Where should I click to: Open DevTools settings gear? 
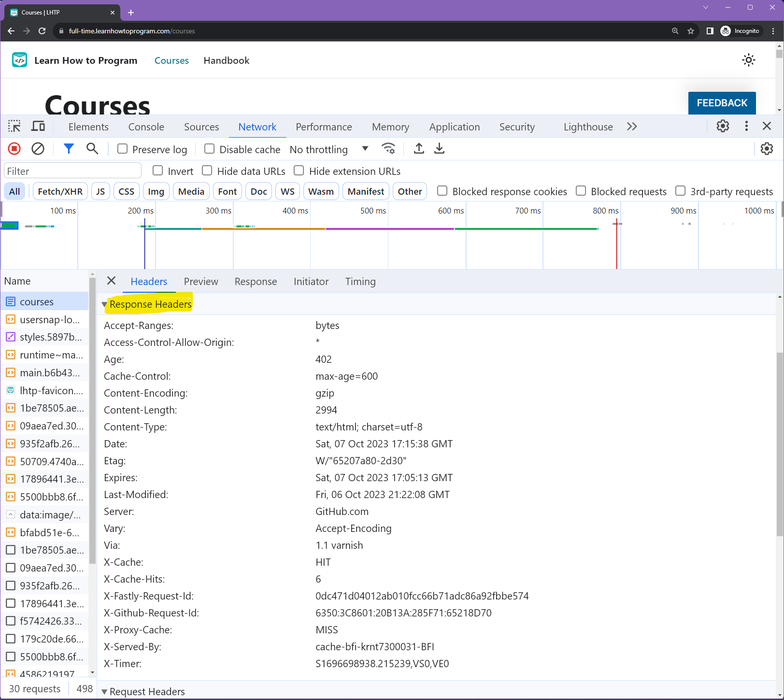[723, 127]
